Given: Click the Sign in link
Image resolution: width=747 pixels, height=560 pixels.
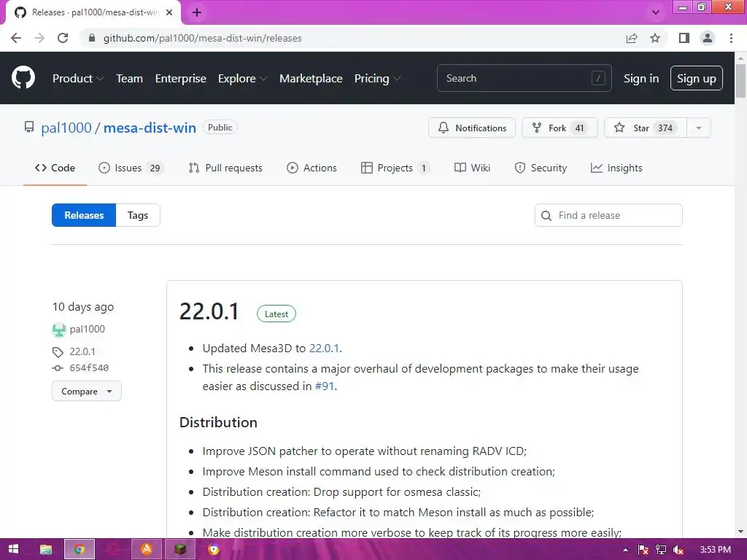Looking at the screenshot, I should pyautogui.click(x=641, y=78).
